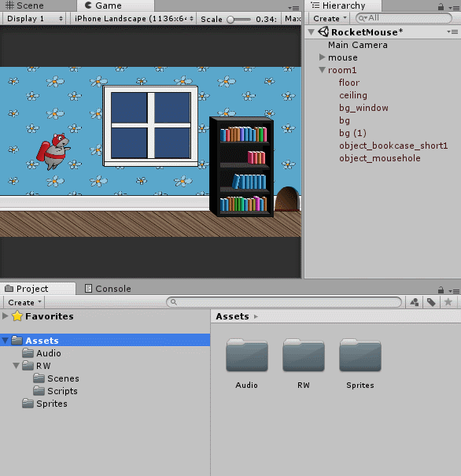Collapse the Assets folder triangle
This screenshot has width=461, height=476.
(x=6, y=341)
